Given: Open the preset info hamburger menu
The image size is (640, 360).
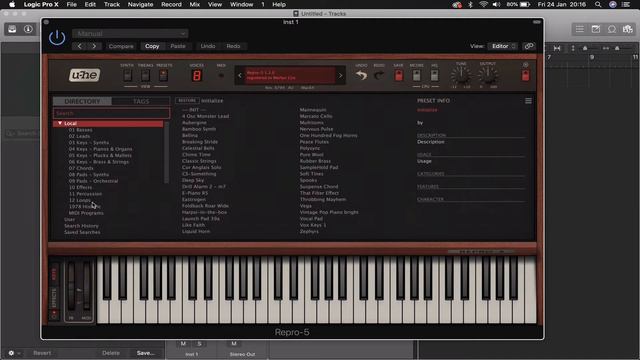Looking at the screenshot, I should pyautogui.click(x=528, y=101).
